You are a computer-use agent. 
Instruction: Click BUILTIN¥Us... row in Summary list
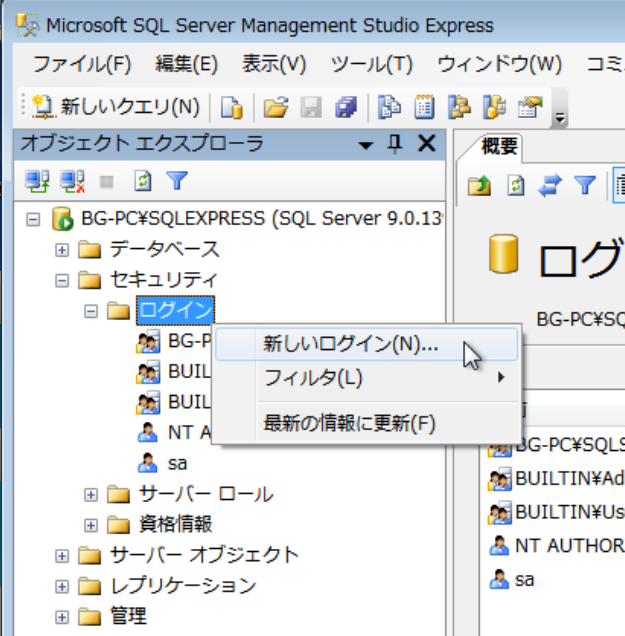(x=556, y=513)
